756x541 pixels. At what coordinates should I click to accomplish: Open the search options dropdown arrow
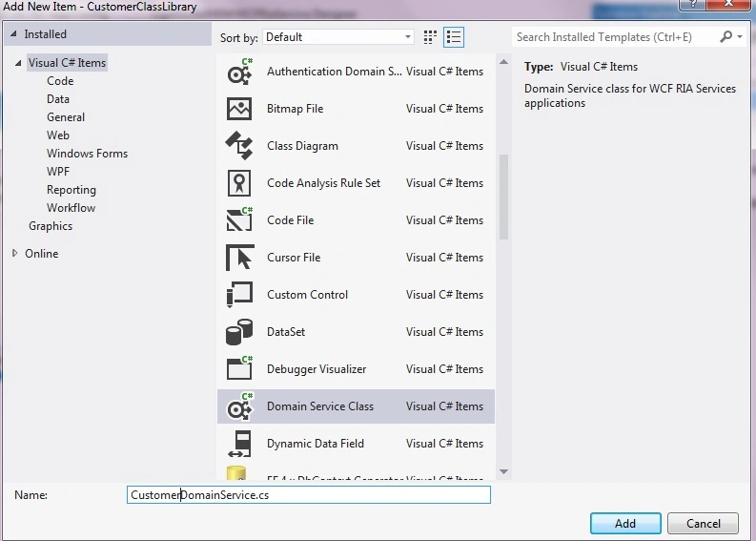click(x=740, y=36)
